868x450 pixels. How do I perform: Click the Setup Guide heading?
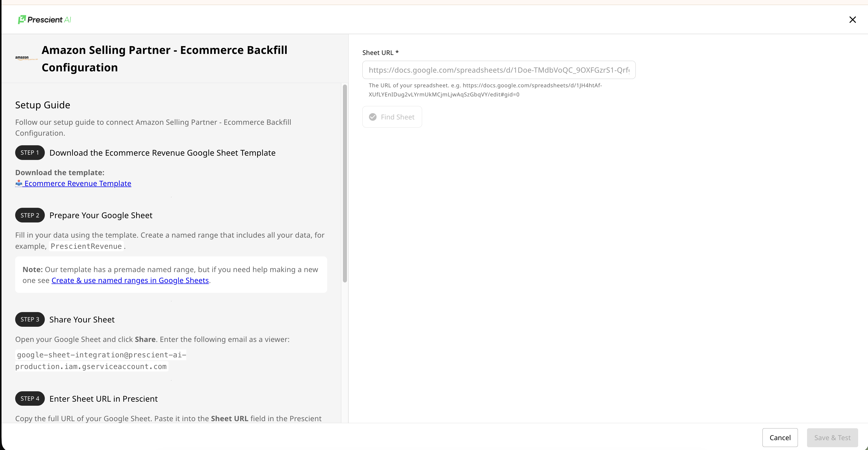pos(43,105)
